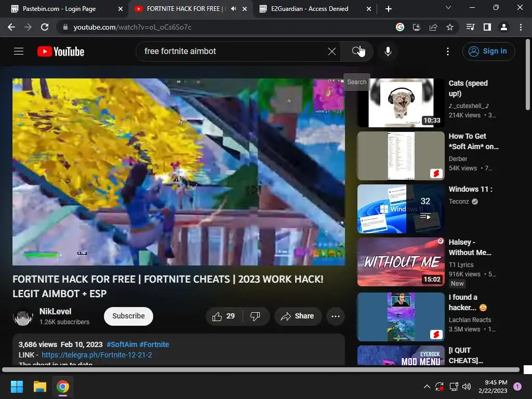Image resolution: width=532 pixels, height=399 pixels.
Task: Dislike the video with thumbs down
Action: (x=255, y=316)
